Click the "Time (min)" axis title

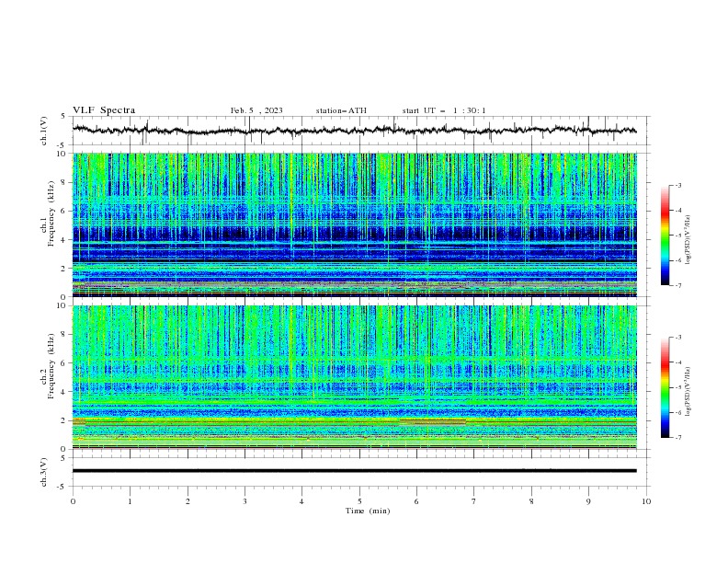(x=368, y=511)
